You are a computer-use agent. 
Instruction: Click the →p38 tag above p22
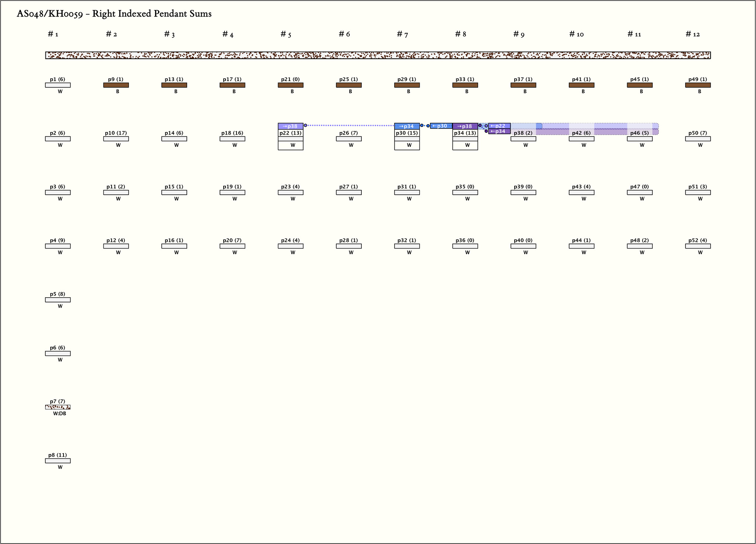pos(290,126)
